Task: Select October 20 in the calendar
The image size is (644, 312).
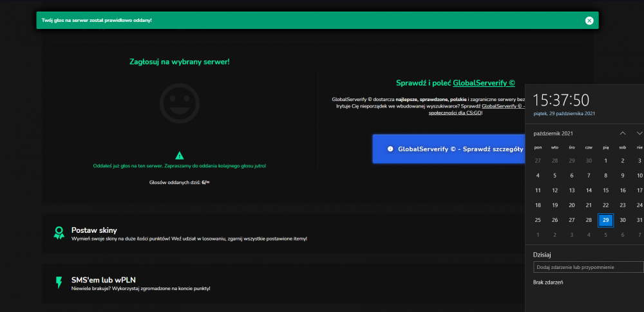Action: coord(572,205)
